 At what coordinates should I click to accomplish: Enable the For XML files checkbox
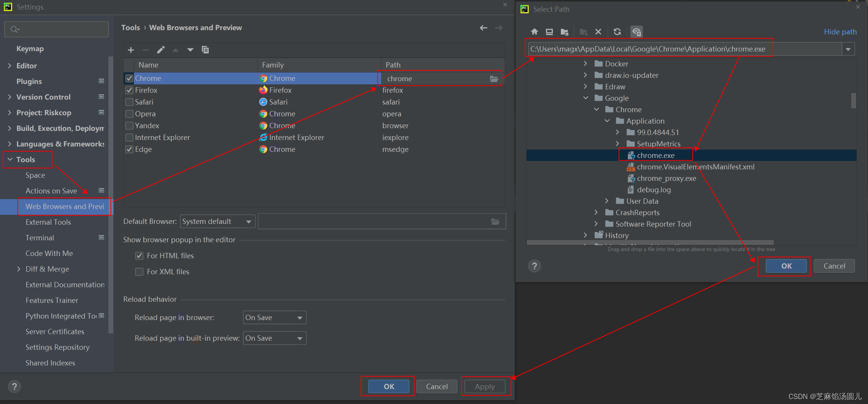139,272
